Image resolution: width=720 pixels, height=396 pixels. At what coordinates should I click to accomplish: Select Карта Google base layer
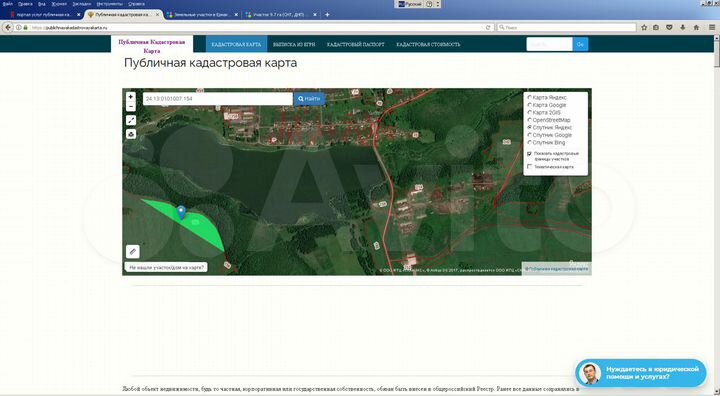point(546,105)
